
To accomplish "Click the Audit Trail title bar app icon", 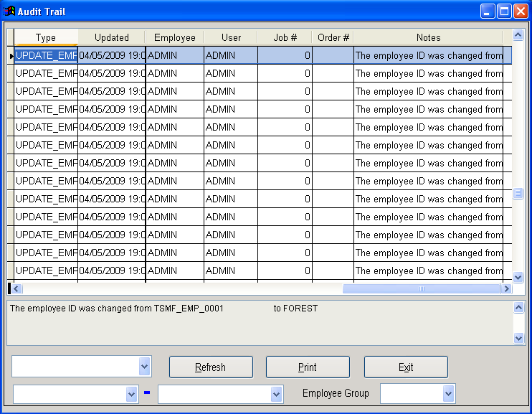I will 11,11.
